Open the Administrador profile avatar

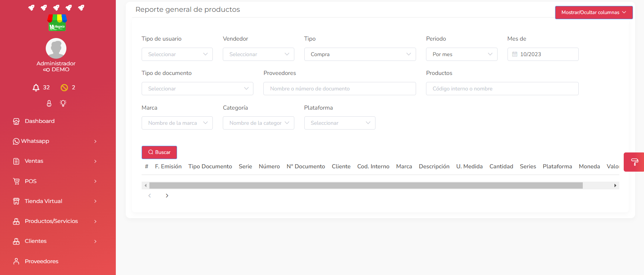point(56,48)
